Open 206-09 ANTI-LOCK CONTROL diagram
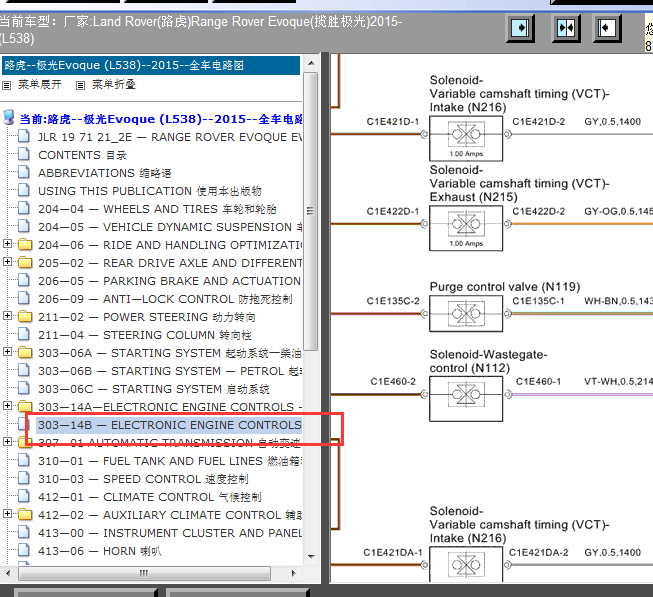 165,299
